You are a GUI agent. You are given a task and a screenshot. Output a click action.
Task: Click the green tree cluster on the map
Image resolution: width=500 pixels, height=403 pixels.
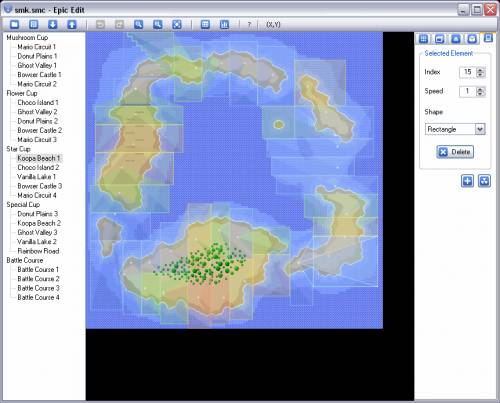(x=201, y=264)
